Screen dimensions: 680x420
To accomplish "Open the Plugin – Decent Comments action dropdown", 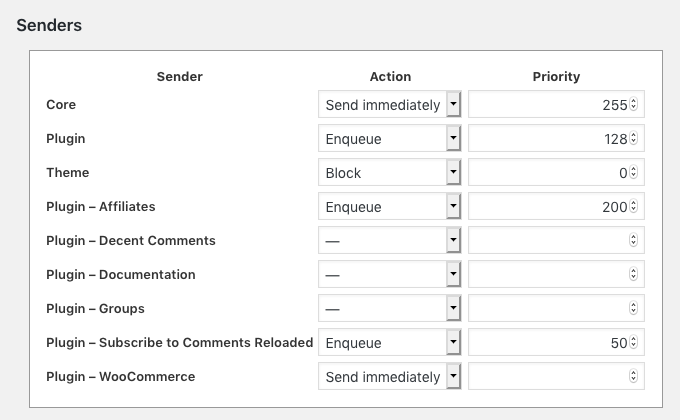I will click(389, 240).
